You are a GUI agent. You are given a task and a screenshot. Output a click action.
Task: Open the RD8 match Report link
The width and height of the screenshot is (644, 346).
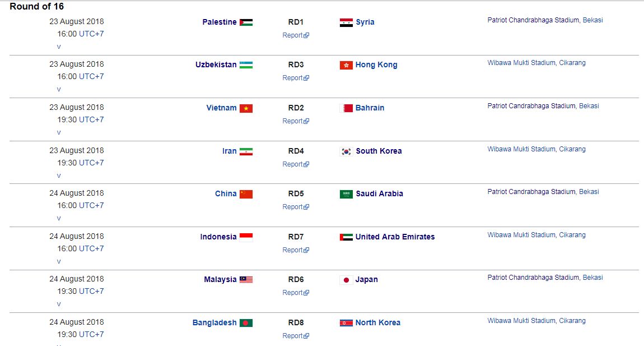click(293, 336)
